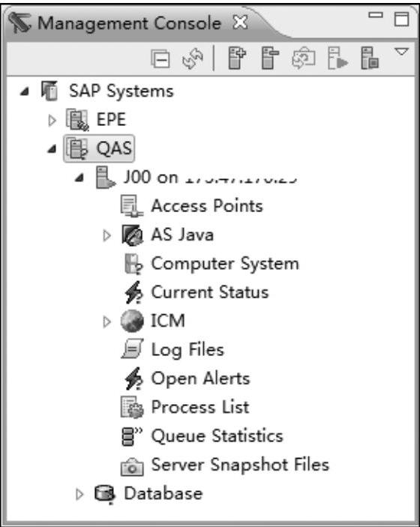
Task: Click the Remove SAP system icon
Action: pyautogui.click(x=270, y=58)
